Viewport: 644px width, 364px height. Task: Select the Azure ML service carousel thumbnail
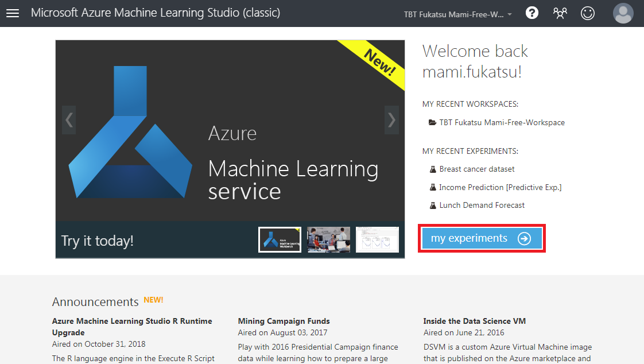[280, 239]
